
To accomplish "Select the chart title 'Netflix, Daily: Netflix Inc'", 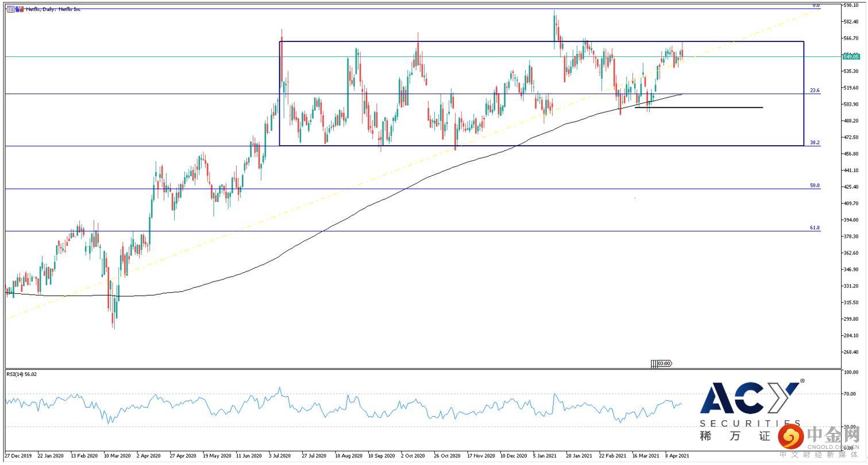I will pos(53,9).
